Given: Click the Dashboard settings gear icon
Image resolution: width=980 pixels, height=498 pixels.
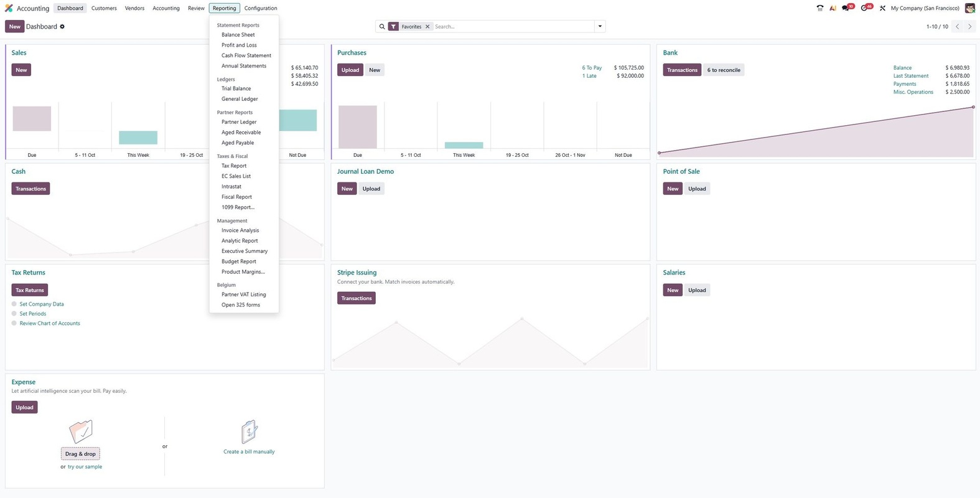Looking at the screenshot, I should [x=62, y=27].
